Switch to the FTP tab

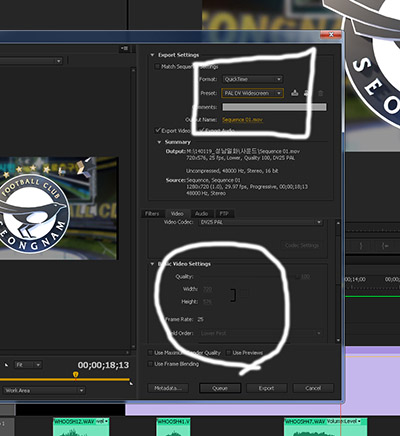[x=224, y=214]
